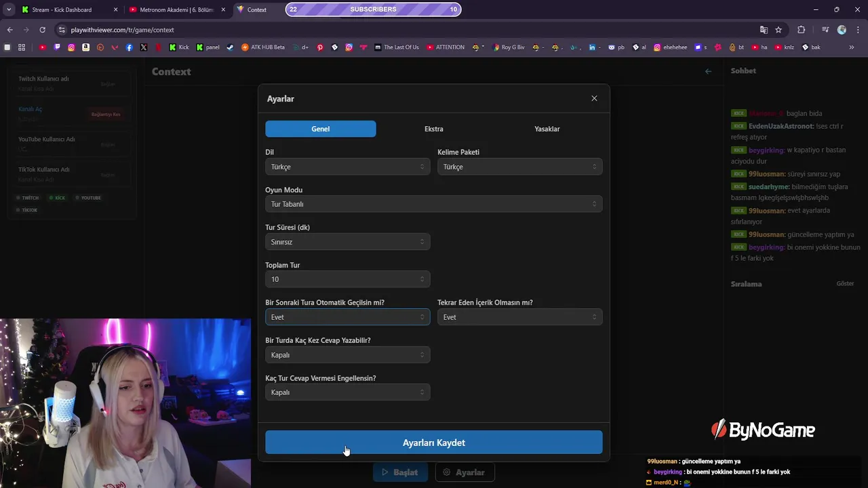
Task: Open the Dil language dropdown
Action: pos(347,167)
